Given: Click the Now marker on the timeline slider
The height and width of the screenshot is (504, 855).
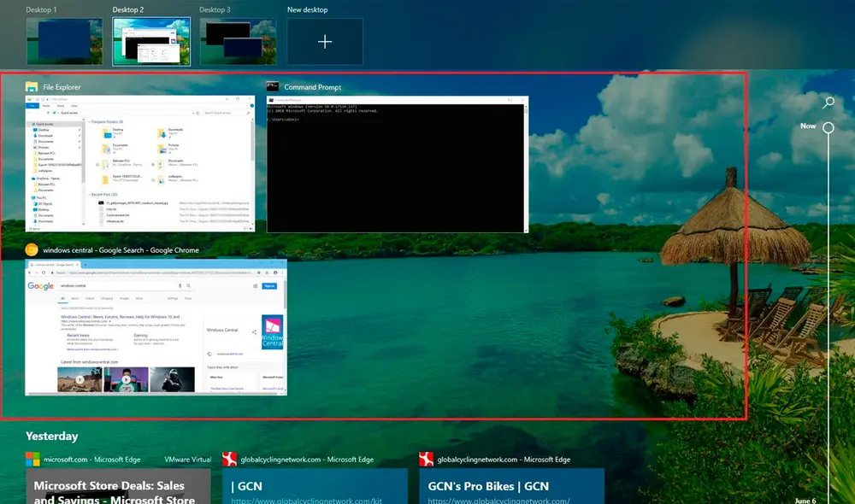Looking at the screenshot, I should click(828, 126).
